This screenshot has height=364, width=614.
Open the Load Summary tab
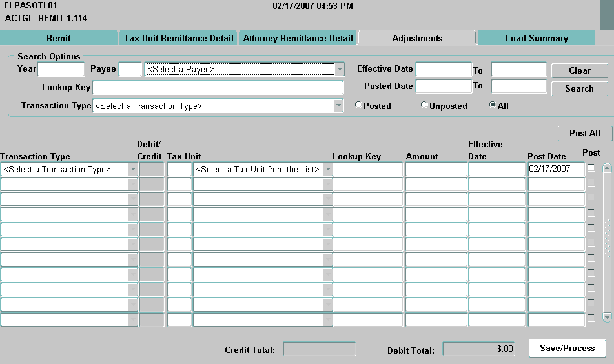536,38
